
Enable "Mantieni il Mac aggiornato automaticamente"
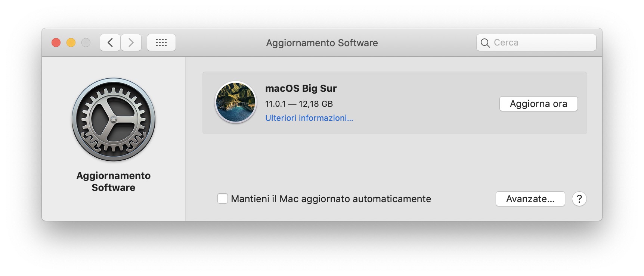click(x=223, y=199)
